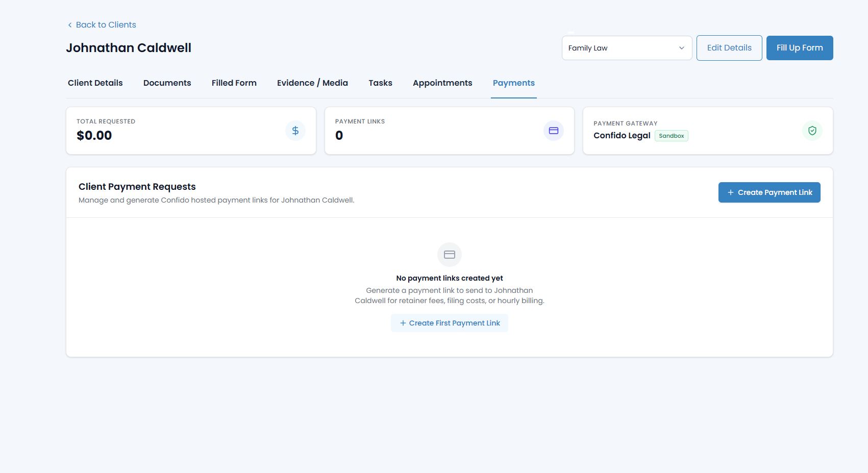Click the Fill Up Form button

tap(800, 48)
